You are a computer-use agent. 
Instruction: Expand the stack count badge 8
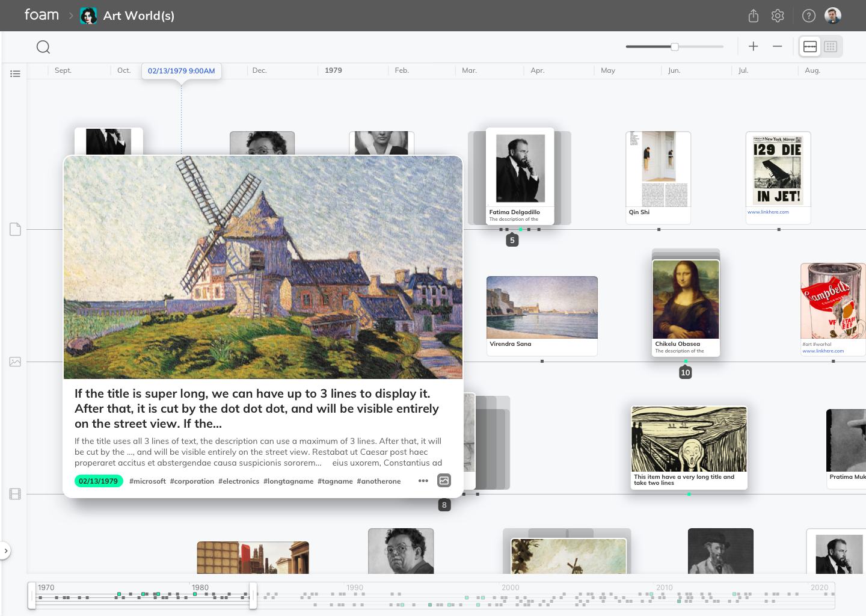point(444,505)
